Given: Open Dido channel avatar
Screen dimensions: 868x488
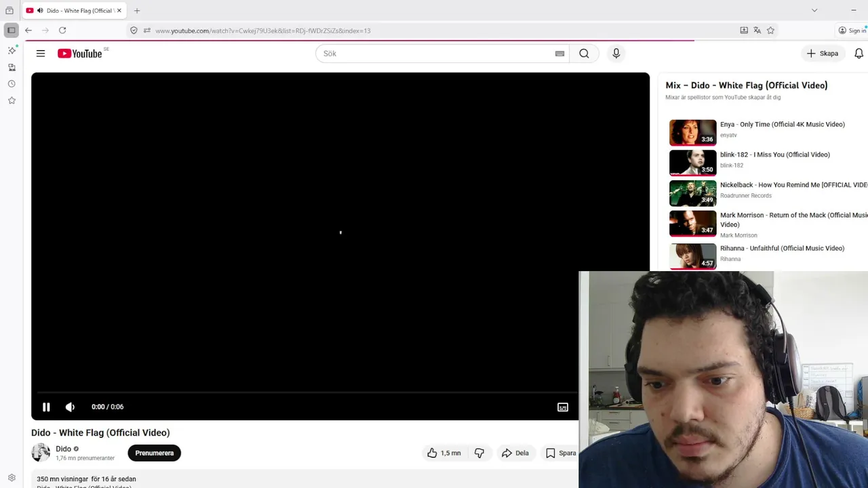Looking at the screenshot, I should coord(41,453).
